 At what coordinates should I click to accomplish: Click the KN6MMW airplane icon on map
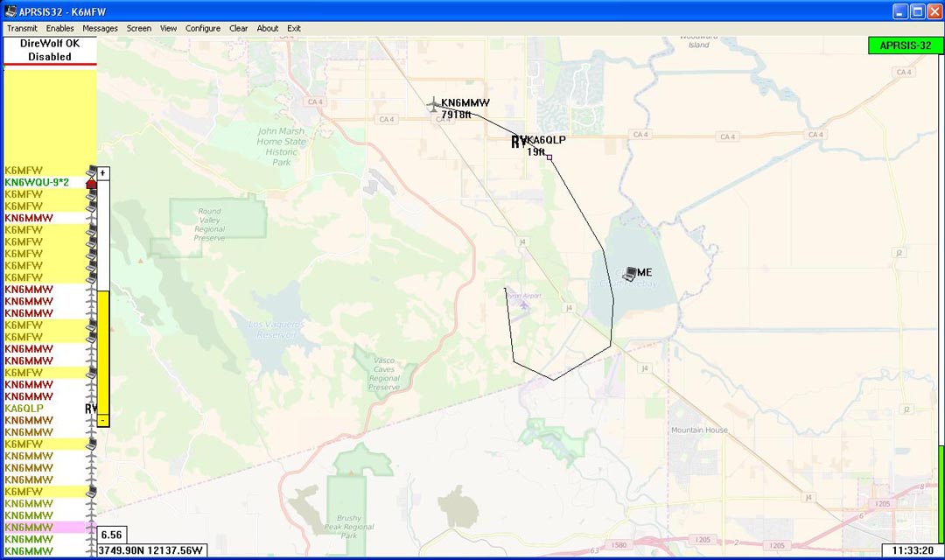pyautogui.click(x=433, y=104)
